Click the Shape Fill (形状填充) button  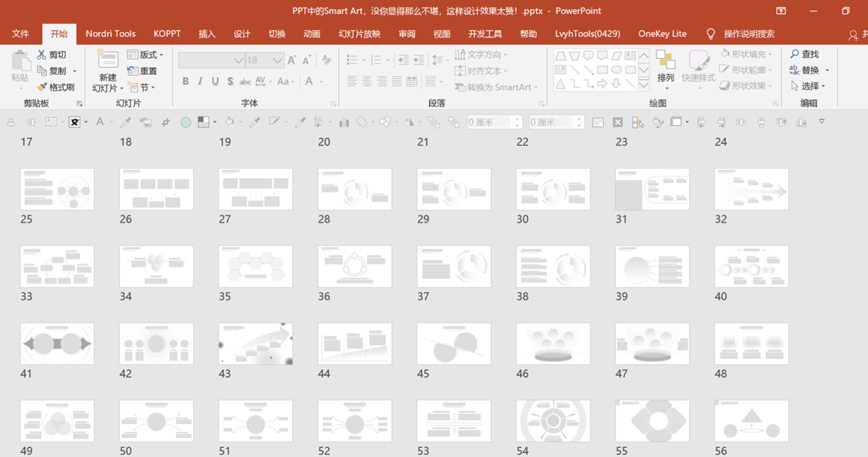746,54
